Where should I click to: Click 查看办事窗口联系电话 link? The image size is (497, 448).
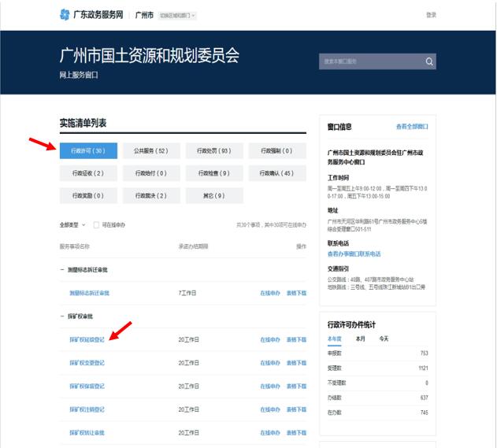tap(354, 254)
